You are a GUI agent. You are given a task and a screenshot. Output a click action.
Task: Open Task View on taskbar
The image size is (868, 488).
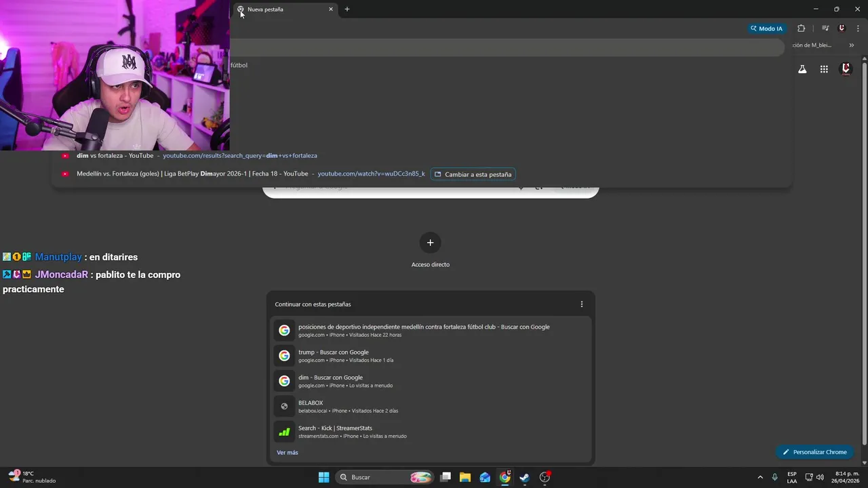[x=446, y=477]
